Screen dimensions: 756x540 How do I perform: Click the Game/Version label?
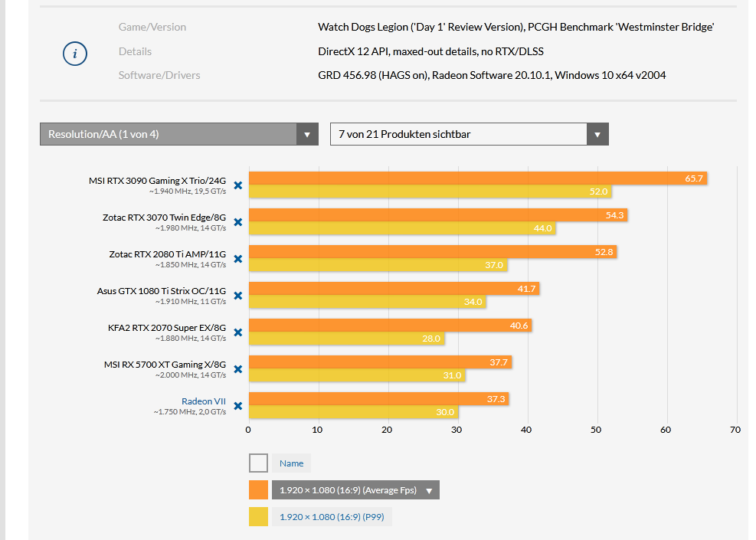pos(152,27)
